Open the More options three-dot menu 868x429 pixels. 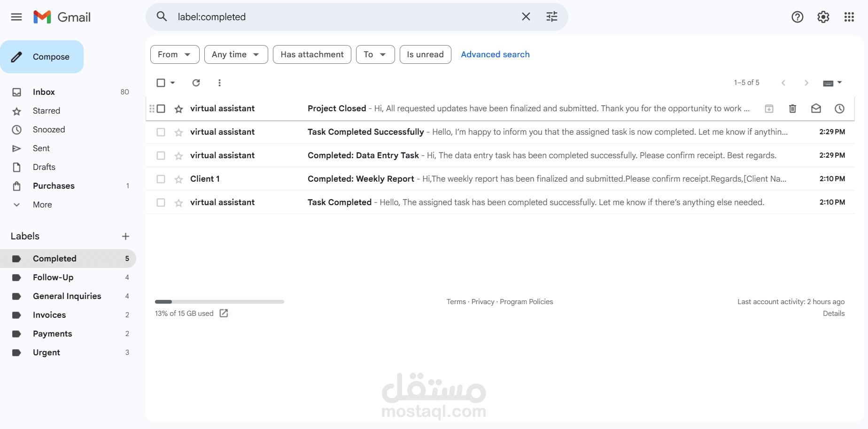coord(219,83)
